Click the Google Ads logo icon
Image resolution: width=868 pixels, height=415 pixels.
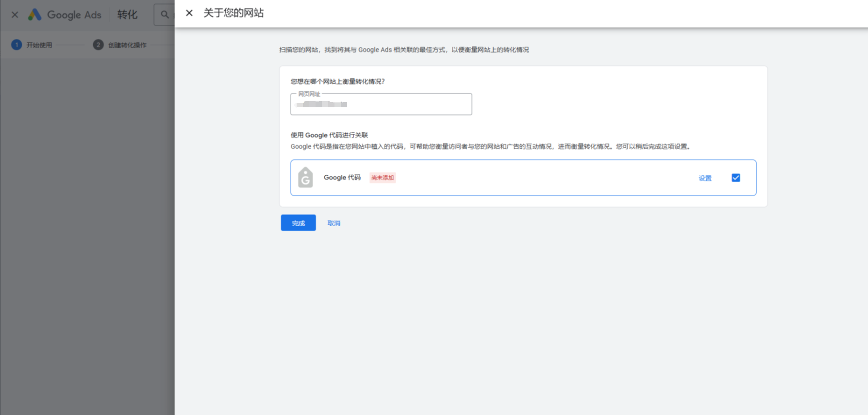tap(34, 15)
